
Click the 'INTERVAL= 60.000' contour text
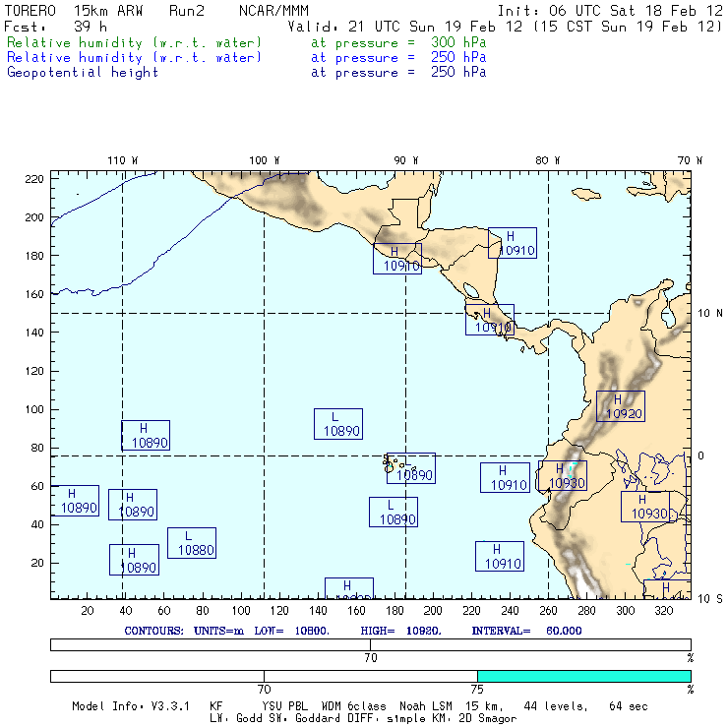click(526, 631)
